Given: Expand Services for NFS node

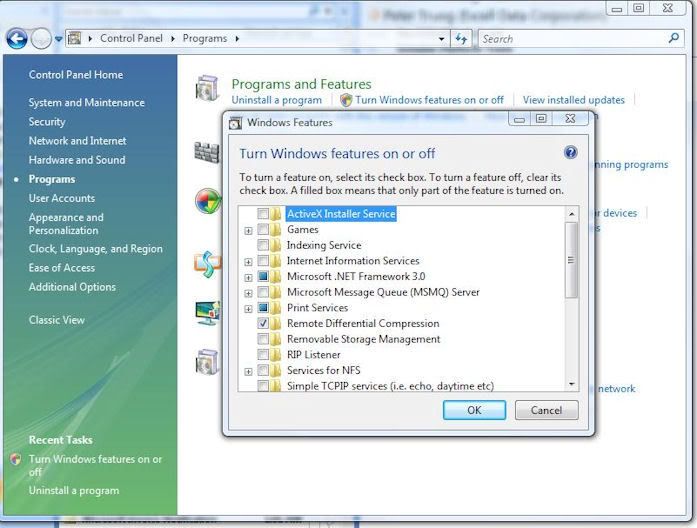Looking at the screenshot, I should [x=248, y=372].
